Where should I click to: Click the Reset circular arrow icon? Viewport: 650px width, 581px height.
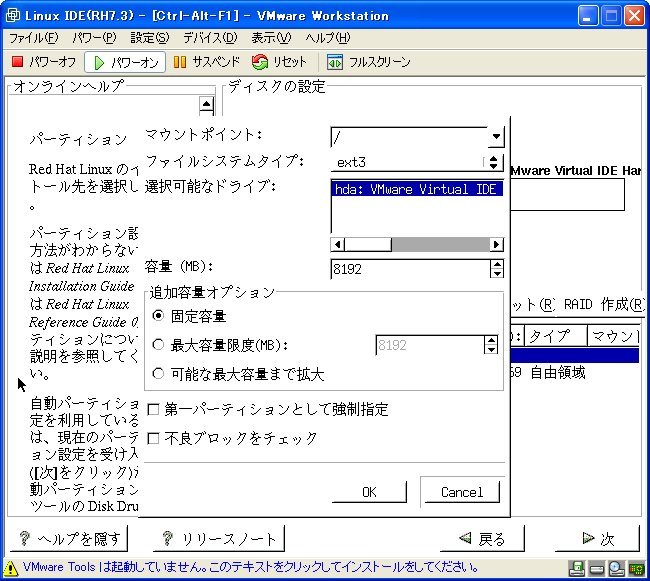click(260, 62)
